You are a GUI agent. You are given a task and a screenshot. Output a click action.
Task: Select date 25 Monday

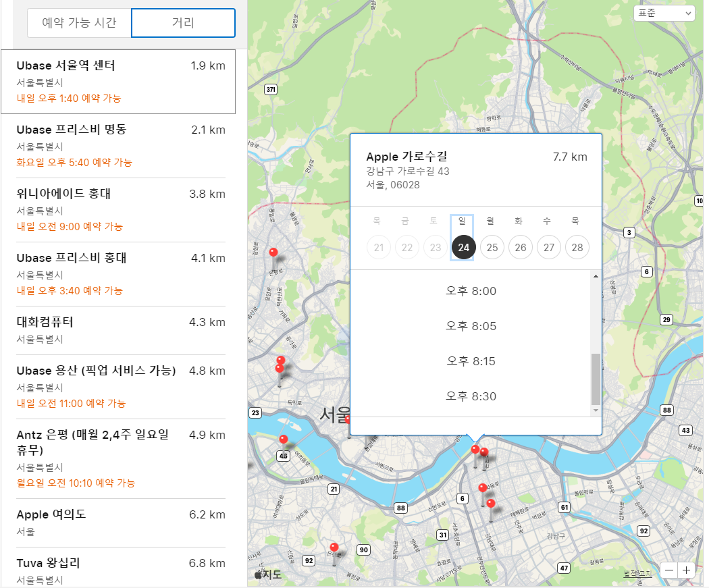(x=492, y=247)
